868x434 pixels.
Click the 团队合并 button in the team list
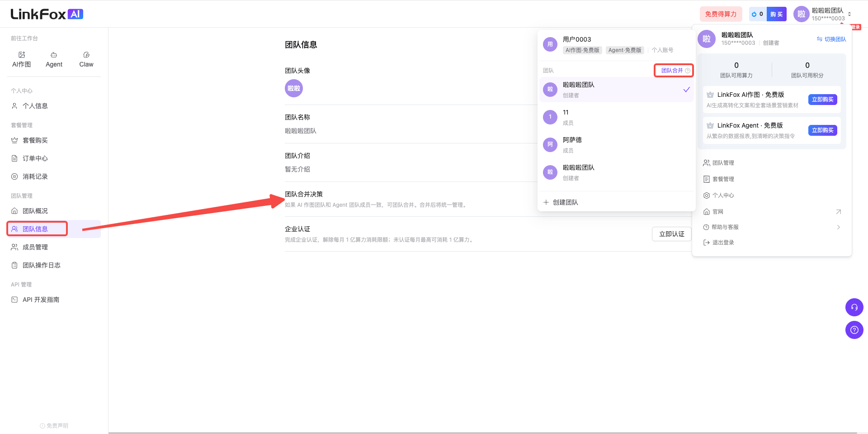[x=672, y=71]
